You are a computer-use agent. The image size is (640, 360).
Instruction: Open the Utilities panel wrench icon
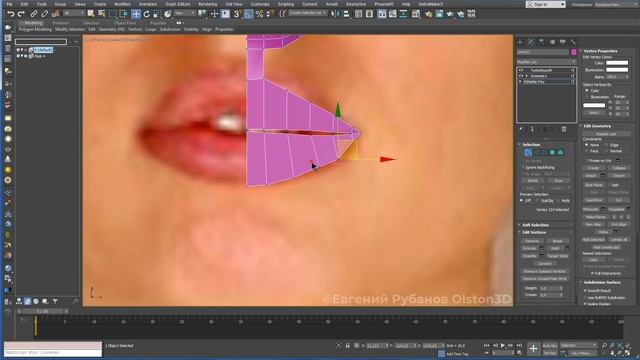click(x=573, y=42)
